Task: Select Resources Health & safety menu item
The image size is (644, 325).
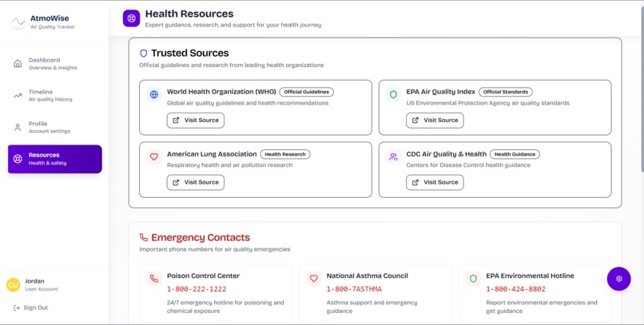Action: [55, 159]
